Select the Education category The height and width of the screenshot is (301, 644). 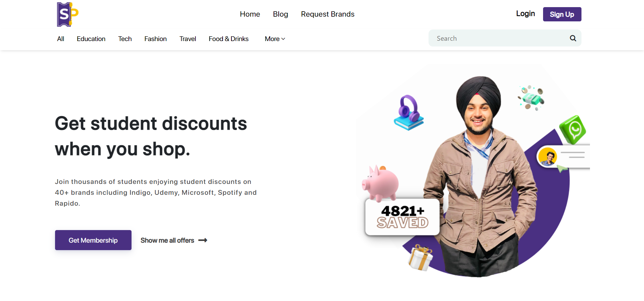tap(91, 39)
